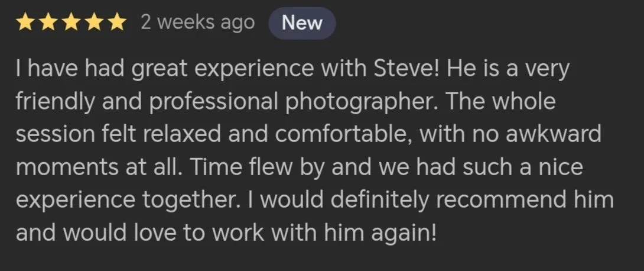644x271 pixels.
Task: Click the first yellow rating star
Action: pos(25,22)
